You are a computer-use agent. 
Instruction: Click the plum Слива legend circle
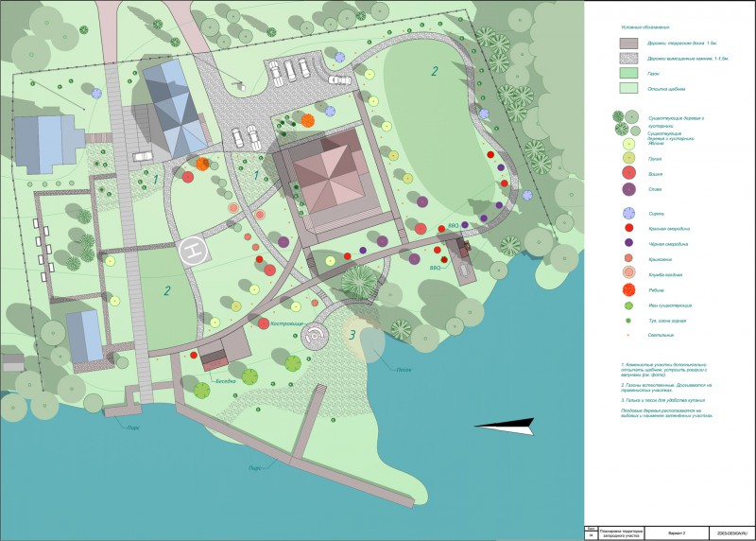click(x=628, y=189)
